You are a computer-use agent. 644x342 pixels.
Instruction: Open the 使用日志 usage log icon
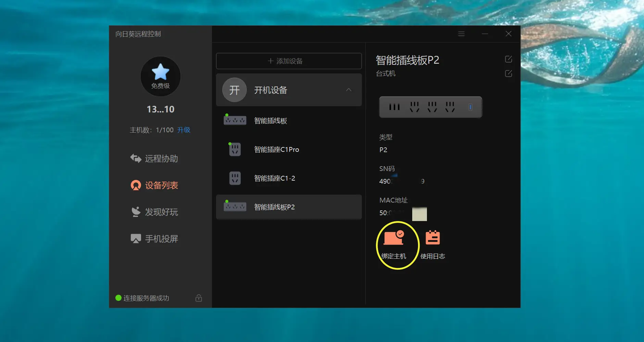(x=433, y=237)
